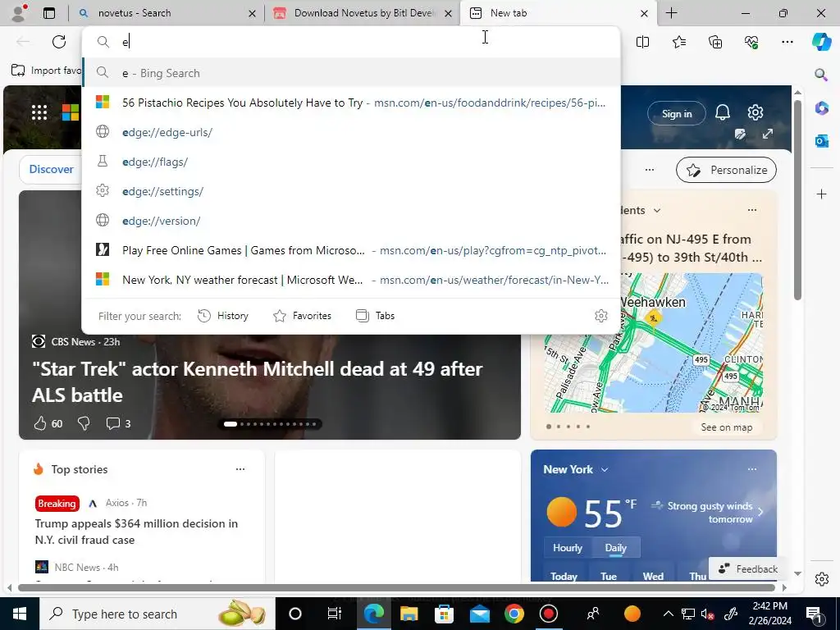Choose the edge://version/ suggestion
The image size is (840, 630).
tap(351, 220)
